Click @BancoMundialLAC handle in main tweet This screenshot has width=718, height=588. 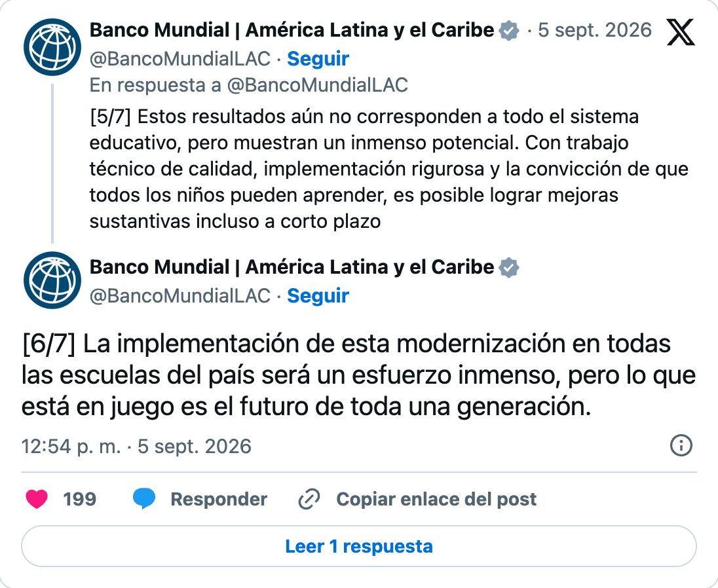[180, 295]
